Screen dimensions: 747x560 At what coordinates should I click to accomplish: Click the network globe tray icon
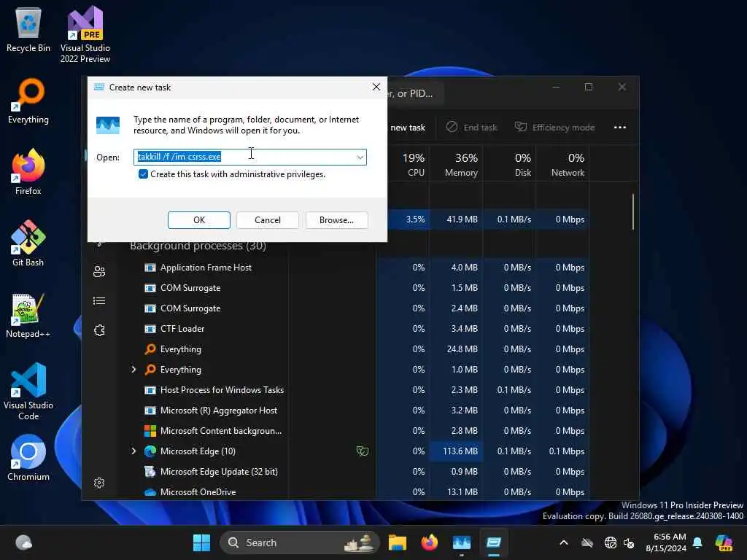click(x=611, y=542)
